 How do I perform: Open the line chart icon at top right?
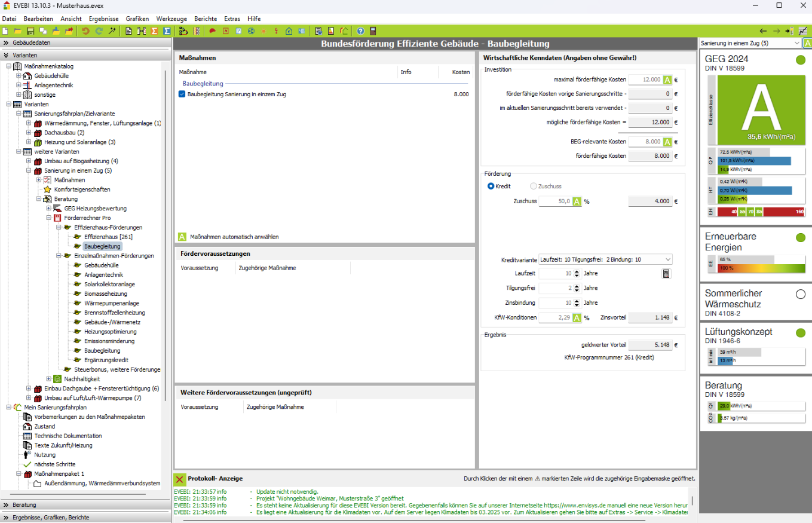tap(802, 31)
